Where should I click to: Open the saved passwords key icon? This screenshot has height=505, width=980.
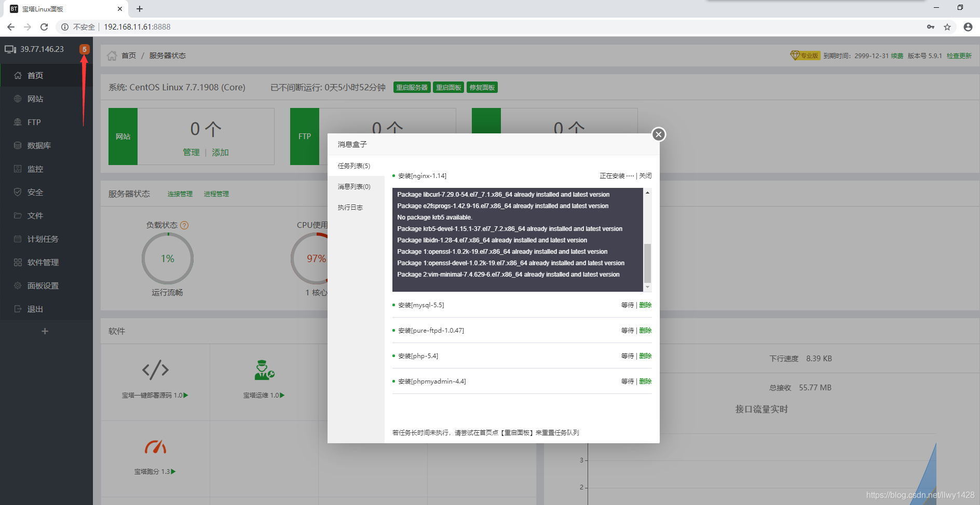pyautogui.click(x=931, y=27)
